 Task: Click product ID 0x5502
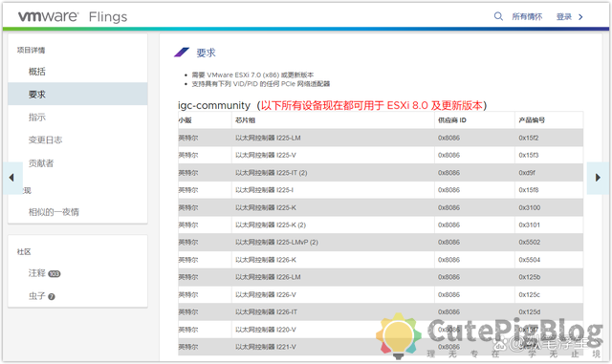click(529, 243)
